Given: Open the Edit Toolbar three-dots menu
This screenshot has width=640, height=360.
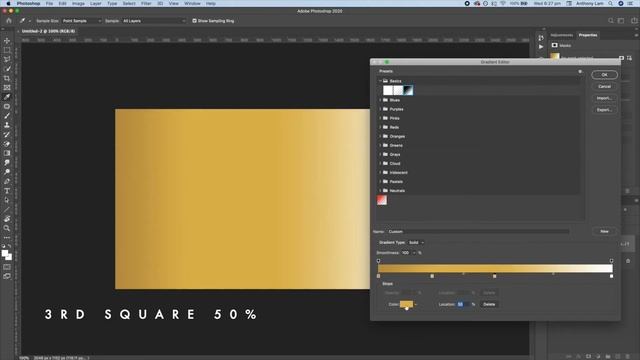Looking at the screenshot, I should tap(7, 238).
